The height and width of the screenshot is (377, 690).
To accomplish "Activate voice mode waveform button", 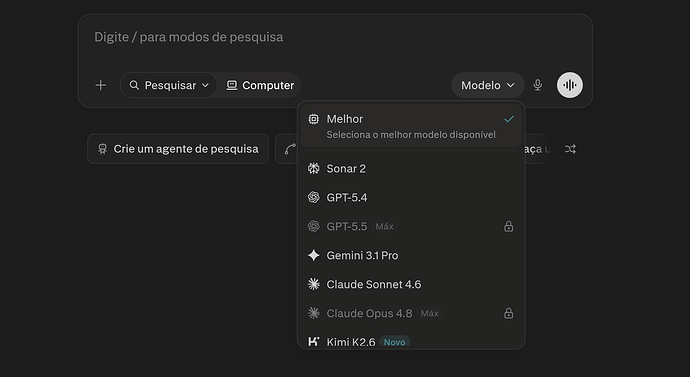I will point(569,85).
